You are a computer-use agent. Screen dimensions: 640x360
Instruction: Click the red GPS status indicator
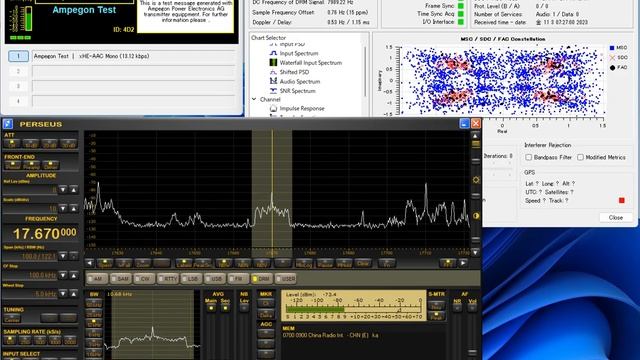(622, 200)
